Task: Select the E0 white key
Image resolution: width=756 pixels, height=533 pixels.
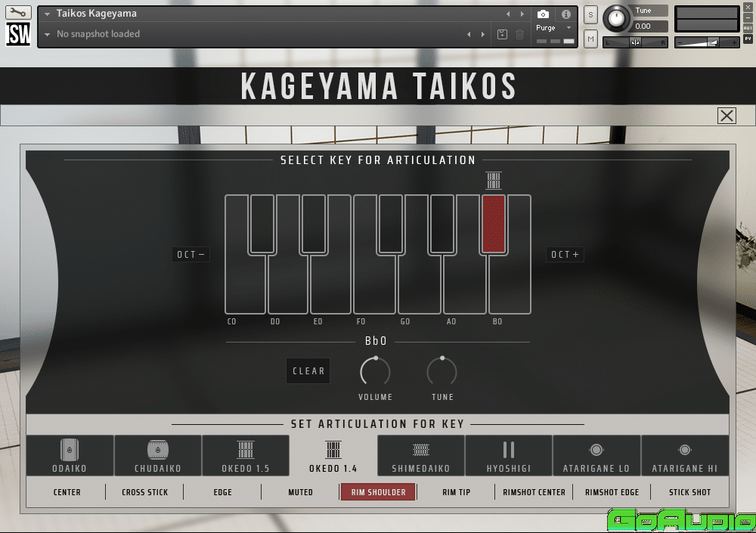Action: point(331,284)
